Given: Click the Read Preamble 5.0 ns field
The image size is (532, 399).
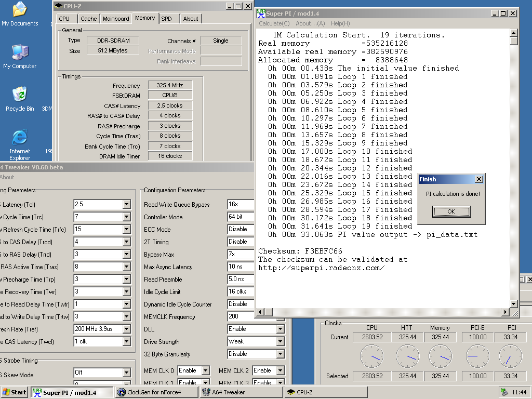Looking at the screenshot, I should point(241,279).
